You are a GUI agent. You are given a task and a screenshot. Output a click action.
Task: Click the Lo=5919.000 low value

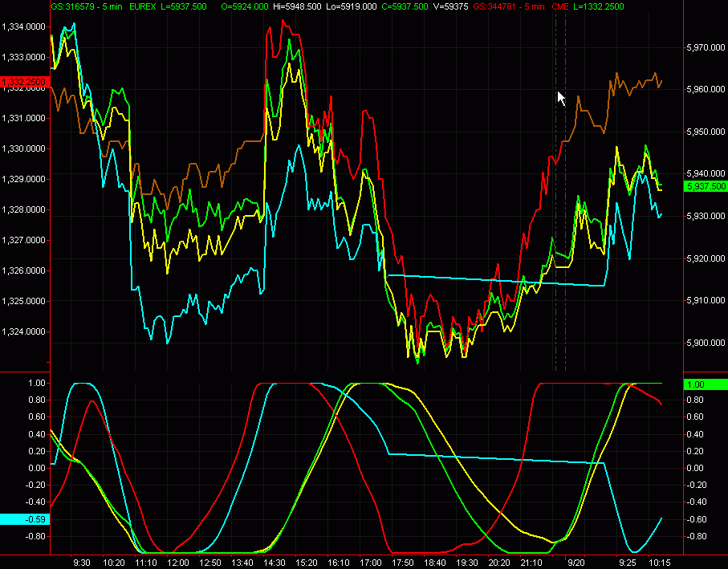tap(352, 6)
